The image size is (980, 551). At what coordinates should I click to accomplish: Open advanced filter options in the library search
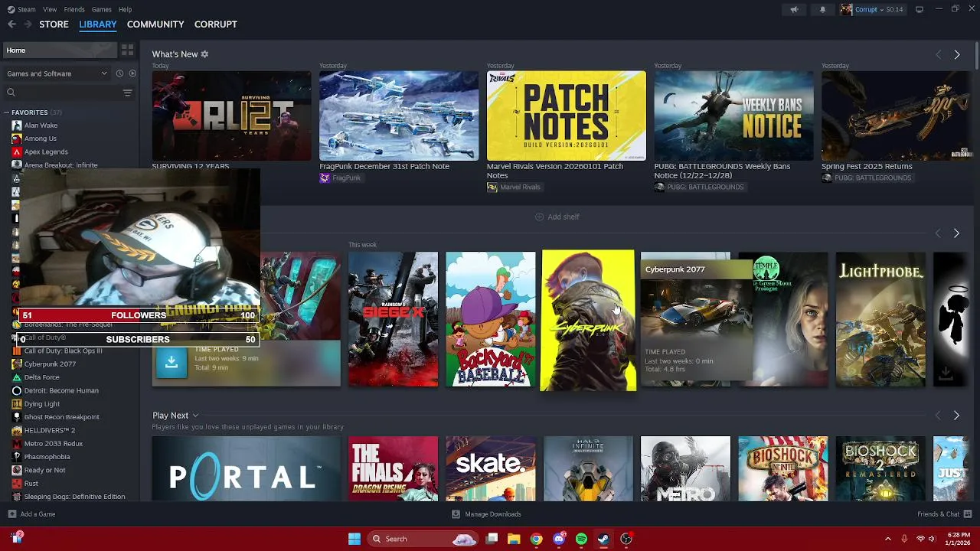(127, 93)
